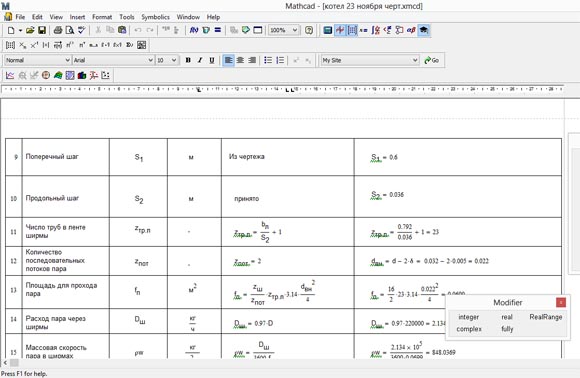Click complex in the Modifier palette
The height and width of the screenshot is (378, 580).
(469, 329)
